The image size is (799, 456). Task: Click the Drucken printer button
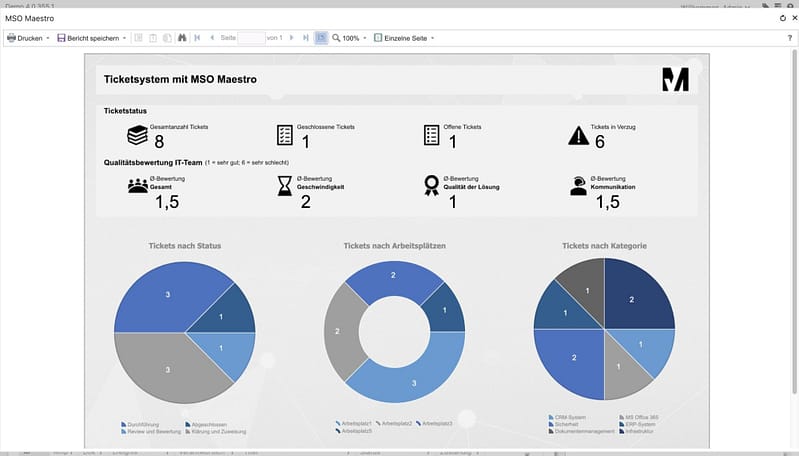(24, 38)
